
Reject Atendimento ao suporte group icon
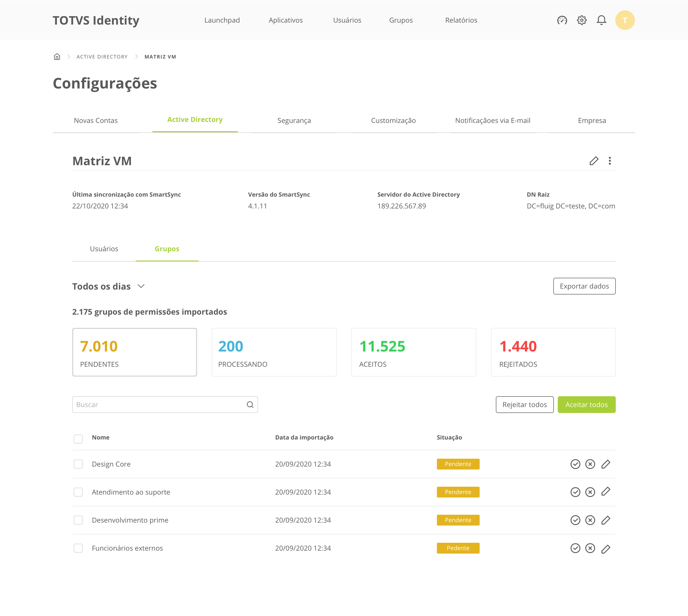coord(590,492)
